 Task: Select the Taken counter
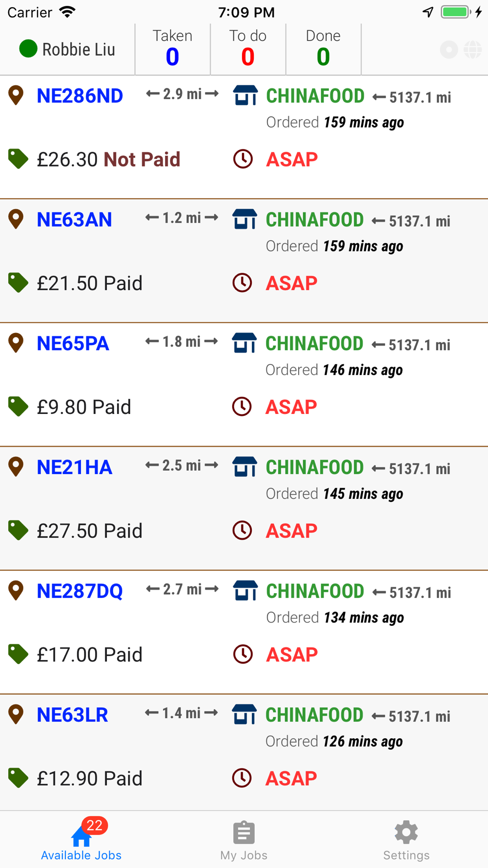pos(172,49)
